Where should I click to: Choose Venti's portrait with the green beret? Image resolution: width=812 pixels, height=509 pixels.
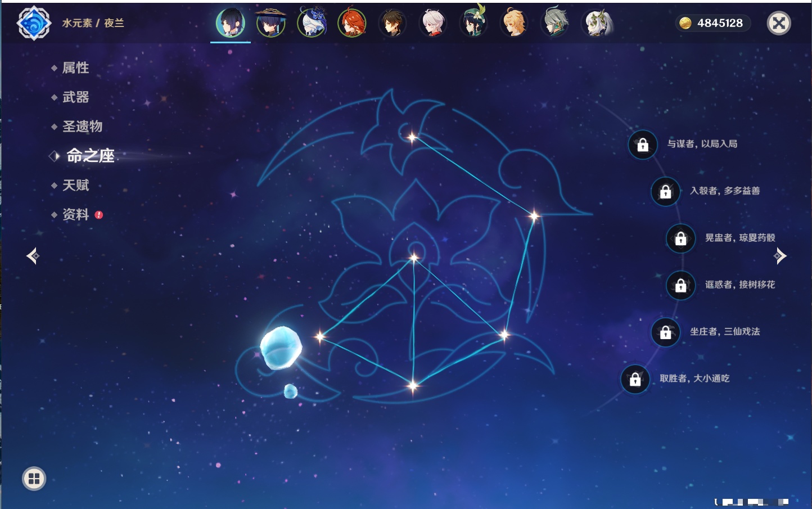tap(473, 22)
